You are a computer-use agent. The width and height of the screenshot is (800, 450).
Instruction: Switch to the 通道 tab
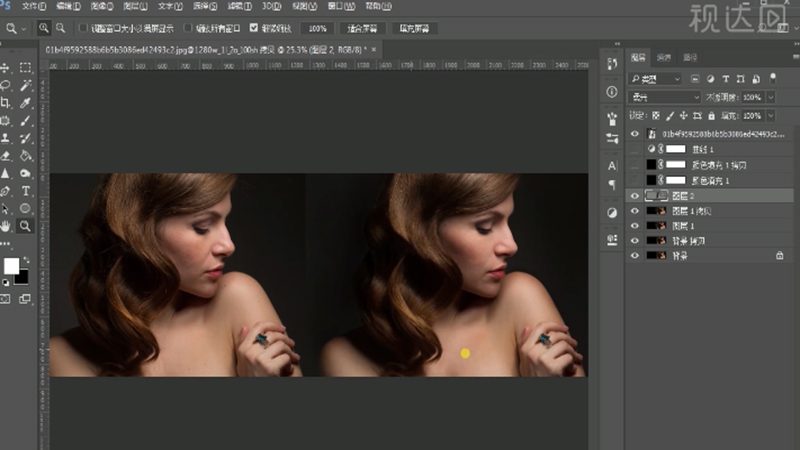(x=664, y=57)
